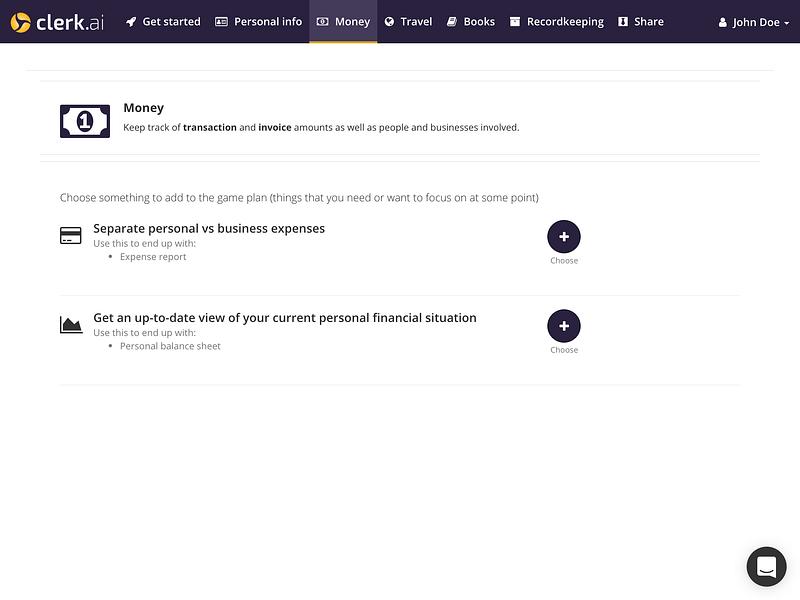Click the area chart icon
This screenshot has width=800, height=600.
pyautogui.click(x=71, y=324)
